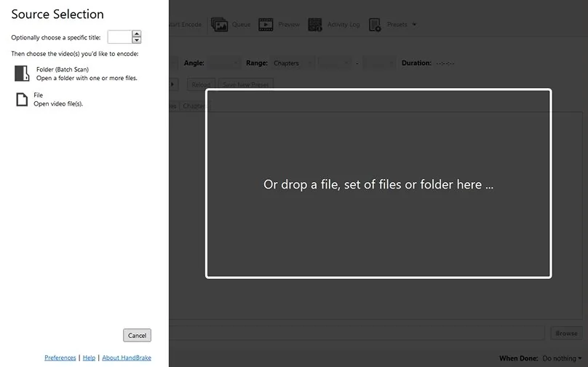Open the Queue icon in toolbar

tap(219, 24)
